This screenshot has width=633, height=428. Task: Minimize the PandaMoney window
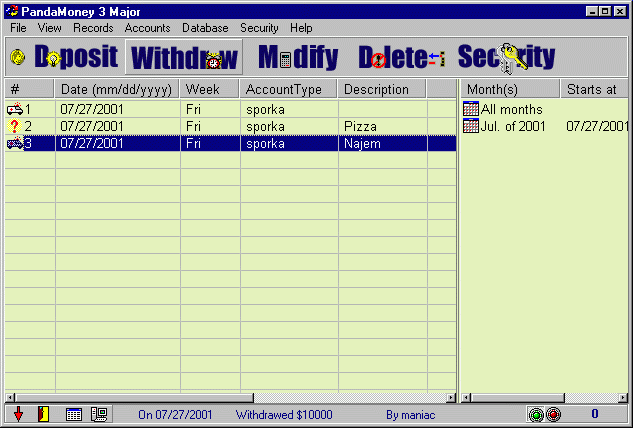(592, 11)
